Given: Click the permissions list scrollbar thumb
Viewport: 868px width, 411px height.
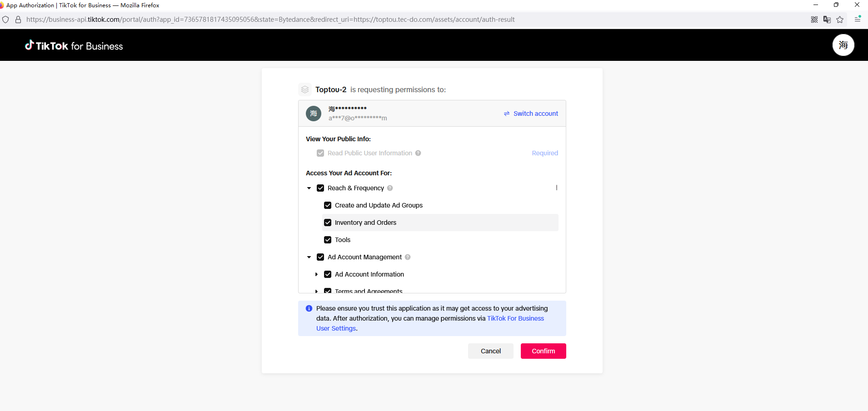Looking at the screenshot, I should [557, 188].
